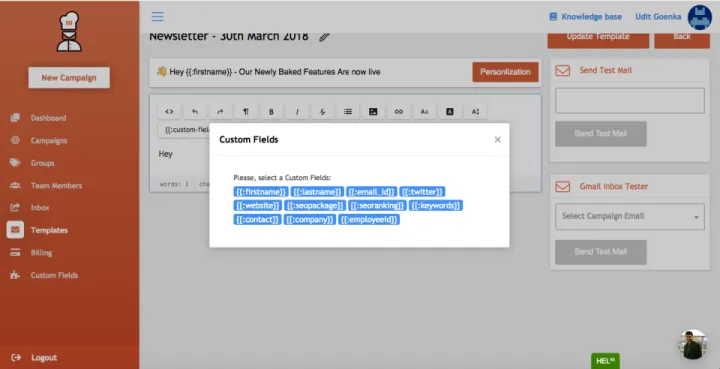Open Team Members section
Viewport: 720px width, 369px height.
tap(56, 185)
